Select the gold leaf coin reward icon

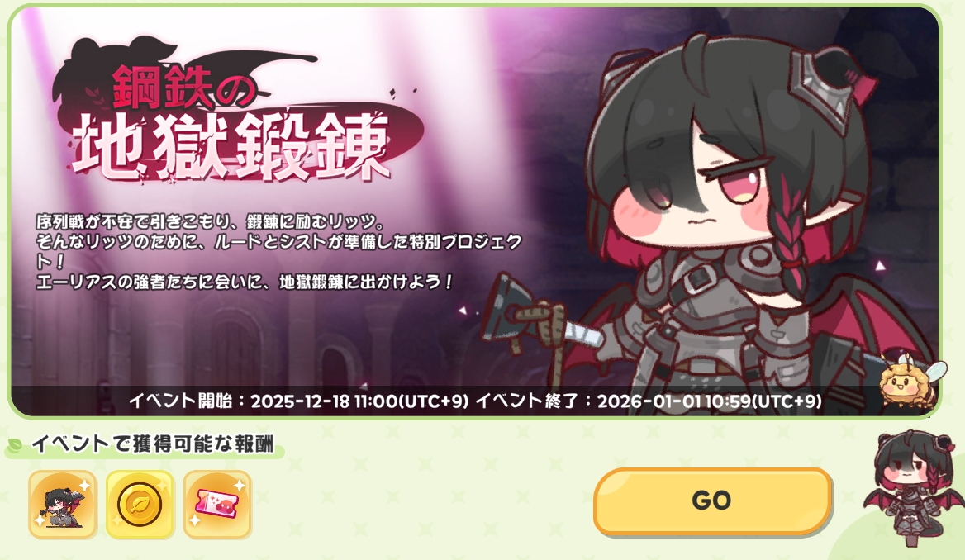[x=140, y=505]
